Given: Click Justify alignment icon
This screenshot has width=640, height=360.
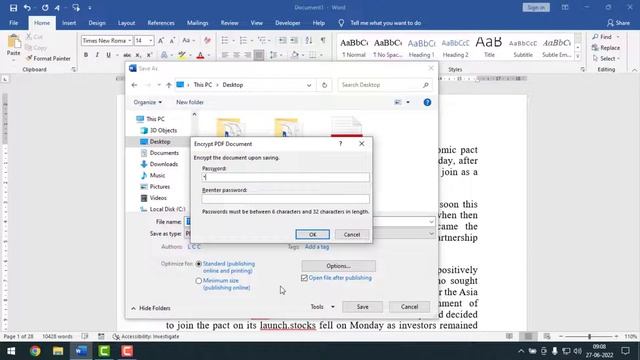Looking at the screenshot, I should 259,55.
